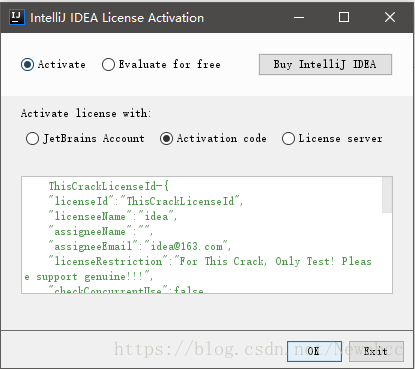Click the "licenseeName":"idea" line
Image resolution: width=415 pixels, height=369 pixels.
[113, 216]
